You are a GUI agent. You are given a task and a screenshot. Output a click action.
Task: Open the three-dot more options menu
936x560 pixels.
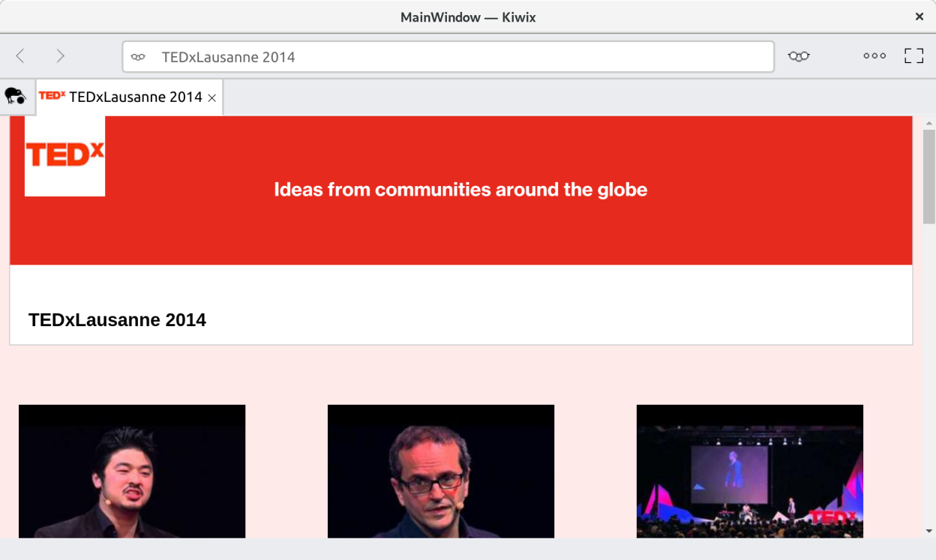[874, 56]
